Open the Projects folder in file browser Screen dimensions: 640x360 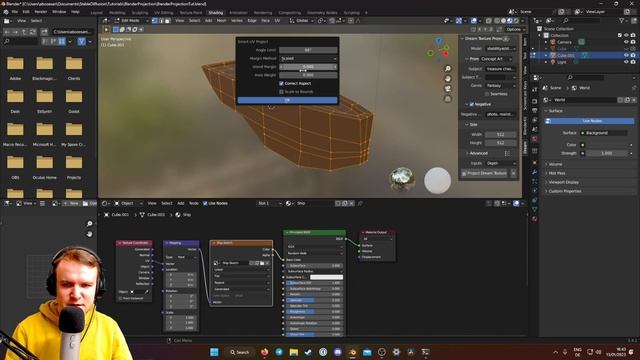[x=74, y=167]
